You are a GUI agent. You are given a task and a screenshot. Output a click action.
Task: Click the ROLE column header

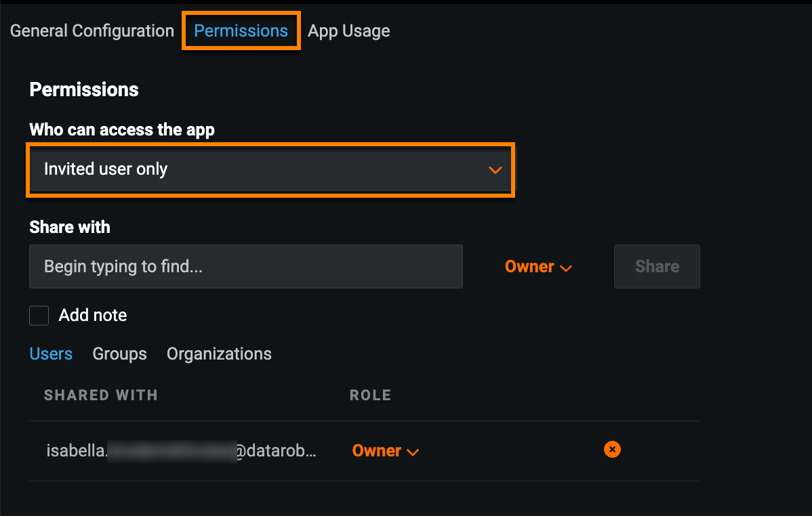pos(370,395)
